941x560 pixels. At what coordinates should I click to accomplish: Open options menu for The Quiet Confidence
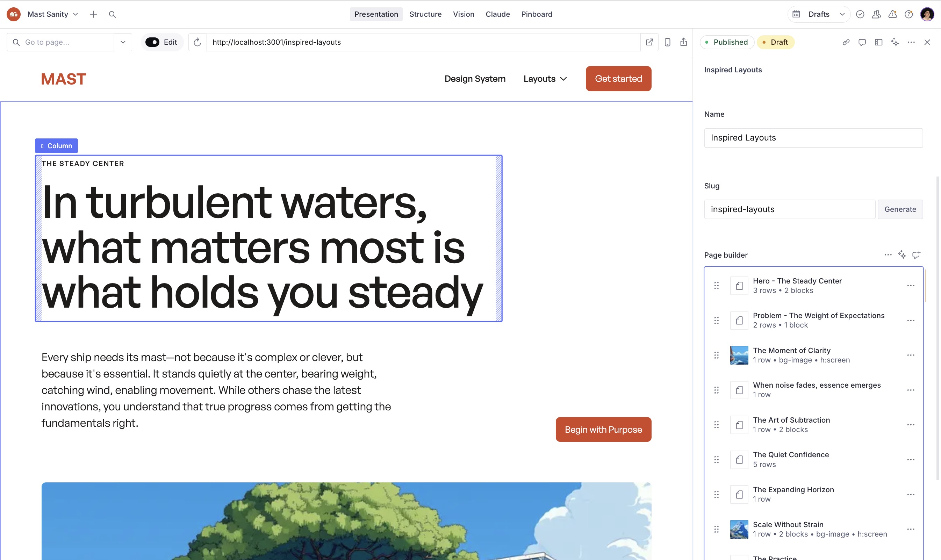coord(911,460)
